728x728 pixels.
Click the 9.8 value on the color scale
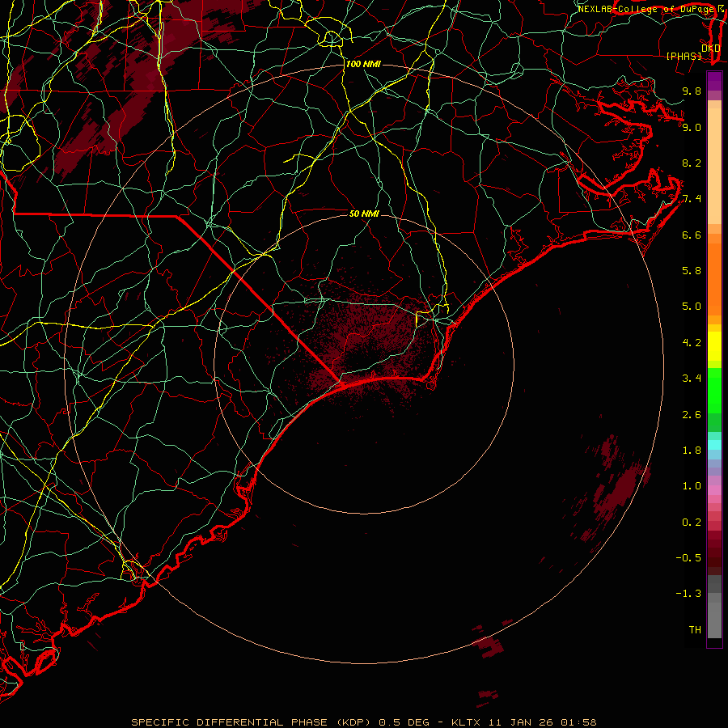pyautogui.click(x=692, y=91)
